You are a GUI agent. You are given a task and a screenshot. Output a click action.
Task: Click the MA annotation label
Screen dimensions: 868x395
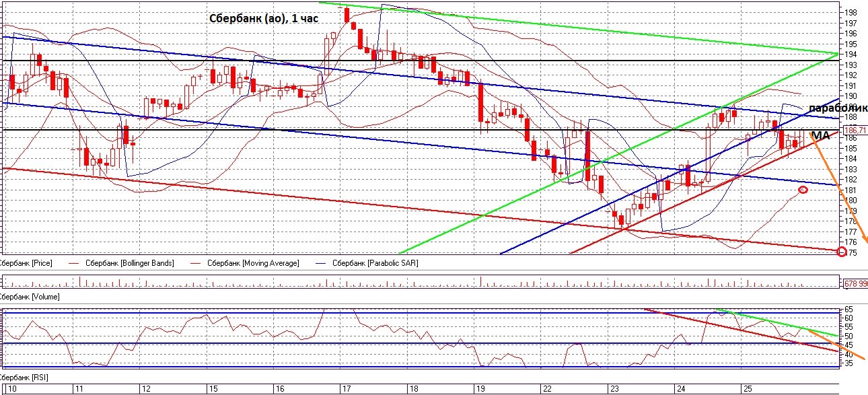(x=821, y=136)
